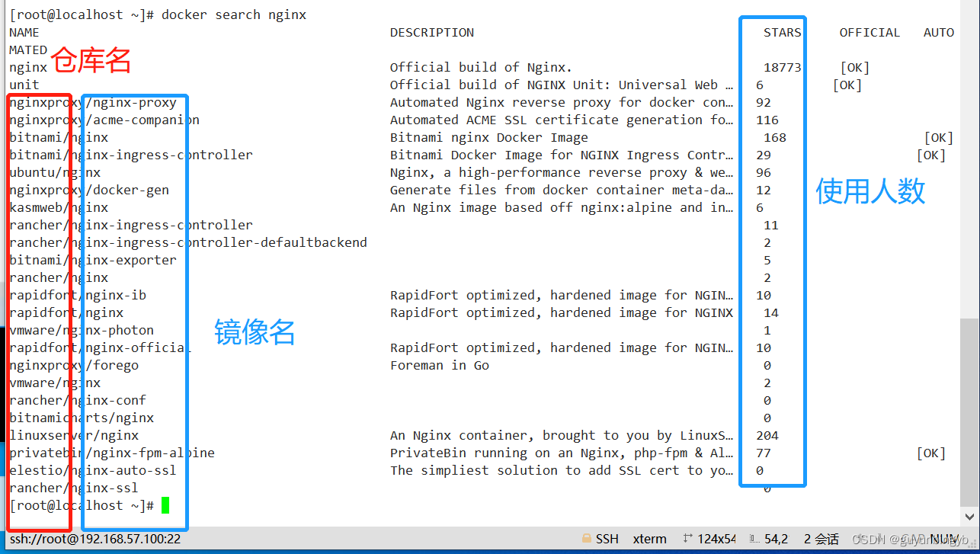Viewport: 980px width, 554px height.
Task: Click the terminal size icon beside 124x54
Action: click(x=687, y=539)
